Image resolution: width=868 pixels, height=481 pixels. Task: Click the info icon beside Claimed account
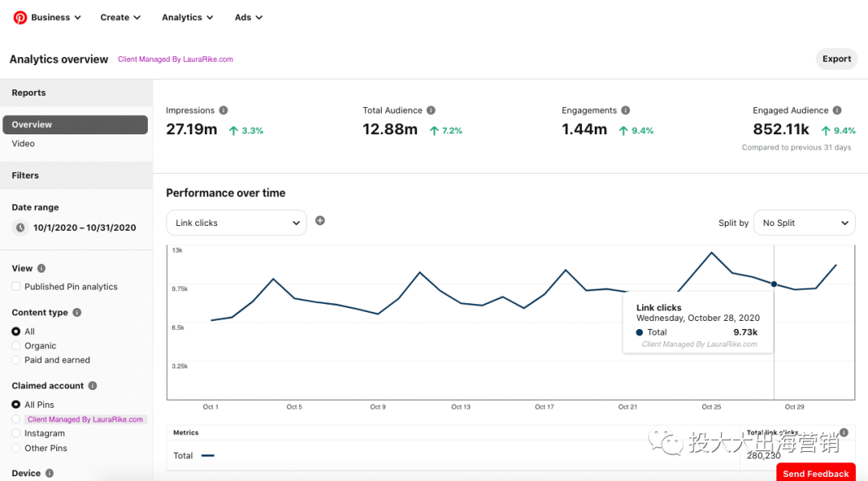pyautogui.click(x=92, y=385)
